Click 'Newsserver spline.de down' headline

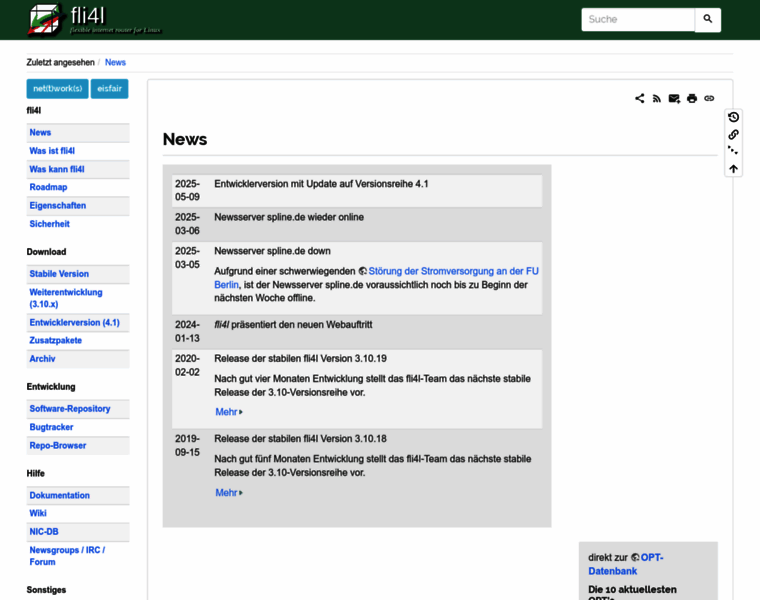pos(272,252)
